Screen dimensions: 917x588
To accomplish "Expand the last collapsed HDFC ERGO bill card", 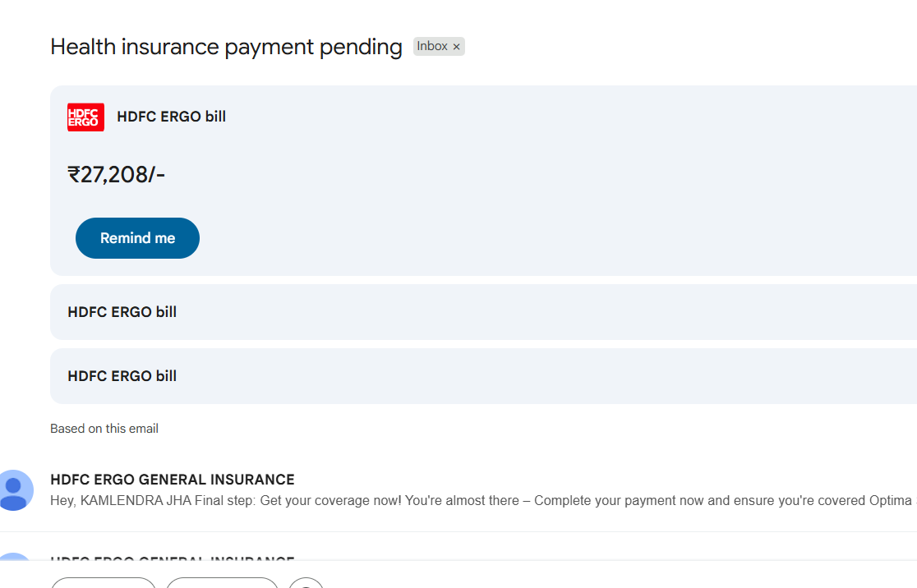I will tap(484, 376).
